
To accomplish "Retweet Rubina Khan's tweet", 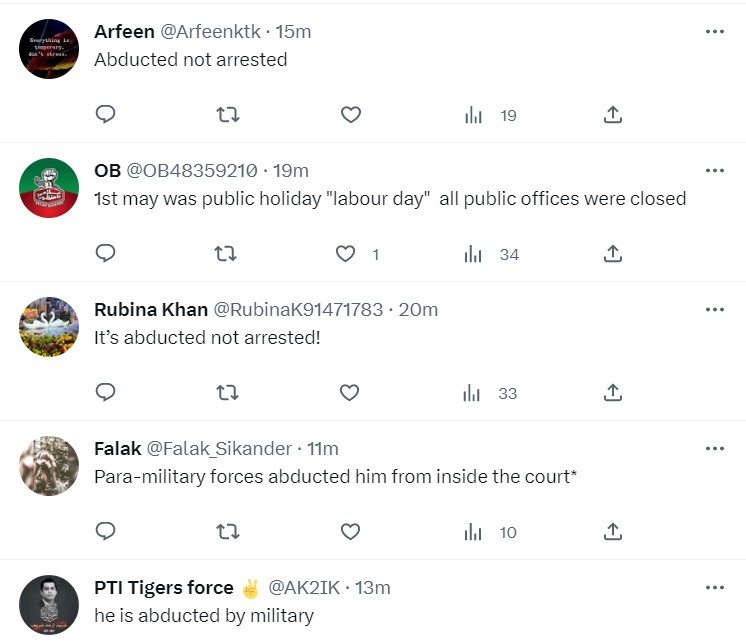I will [x=227, y=393].
